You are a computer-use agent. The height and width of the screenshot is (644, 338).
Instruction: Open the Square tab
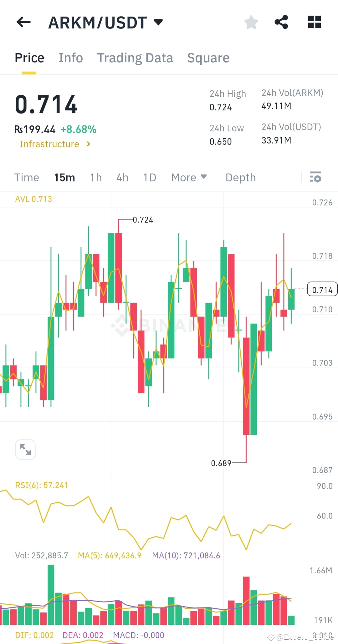tap(208, 58)
